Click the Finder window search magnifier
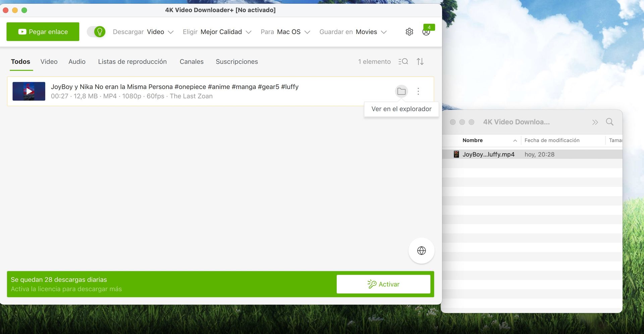This screenshot has height=334, width=644. coord(609,122)
